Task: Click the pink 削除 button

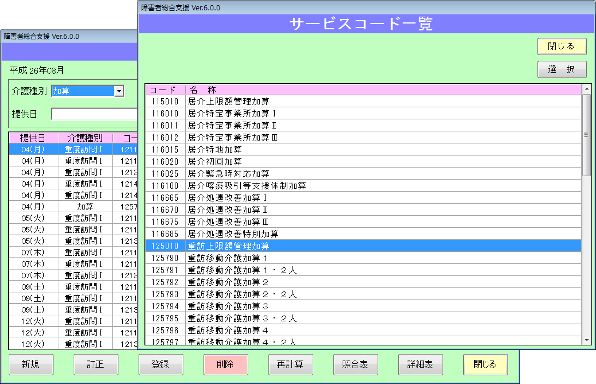Action: click(225, 364)
